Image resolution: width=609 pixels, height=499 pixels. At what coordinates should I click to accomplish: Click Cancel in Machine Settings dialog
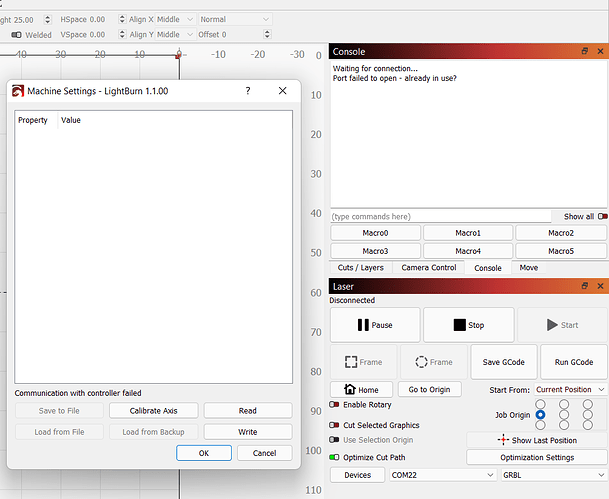pyautogui.click(x=264, y=453)
